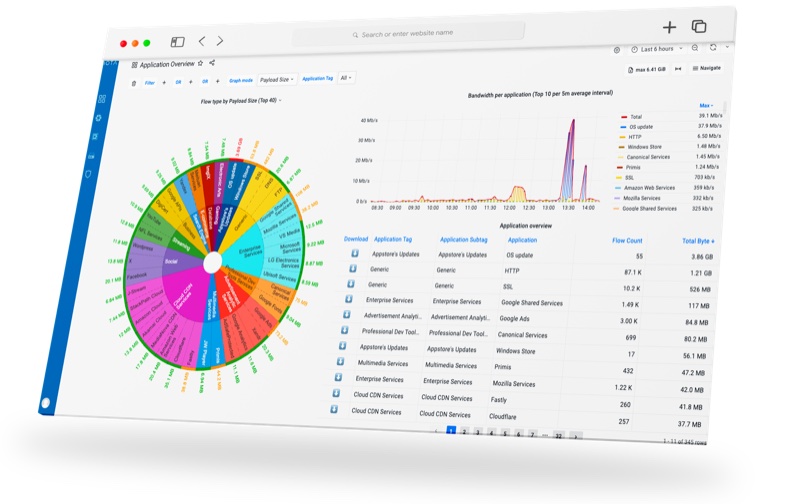Click the share icon beside Application Overview

pos(212,63)
